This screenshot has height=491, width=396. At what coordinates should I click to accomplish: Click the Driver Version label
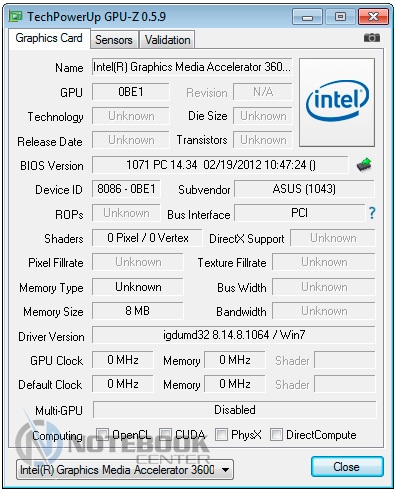tap(51, 337)
